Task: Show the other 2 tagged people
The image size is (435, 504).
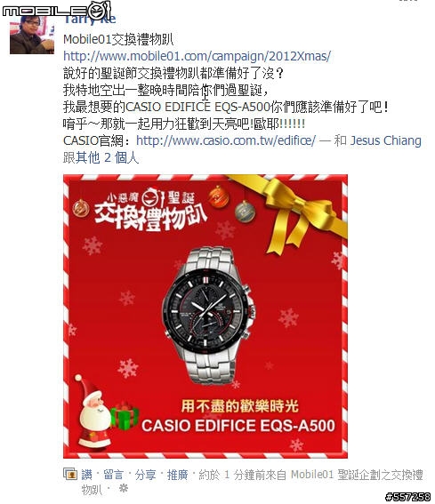Action: [x=108, y=158]
